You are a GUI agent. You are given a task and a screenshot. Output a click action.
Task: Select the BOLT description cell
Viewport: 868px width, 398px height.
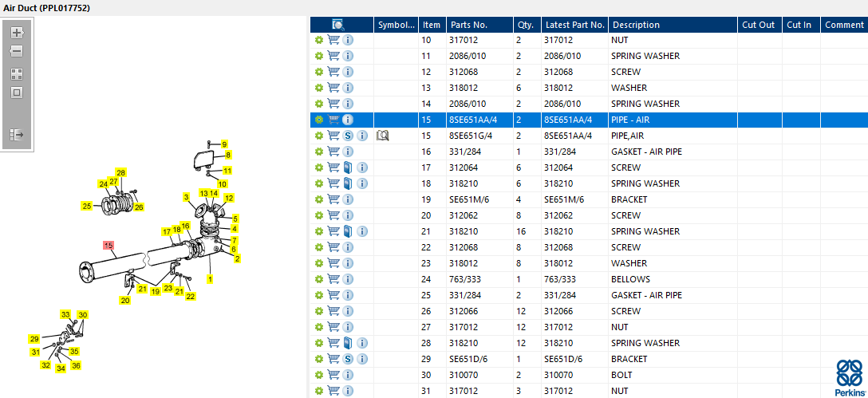[621, 375]
